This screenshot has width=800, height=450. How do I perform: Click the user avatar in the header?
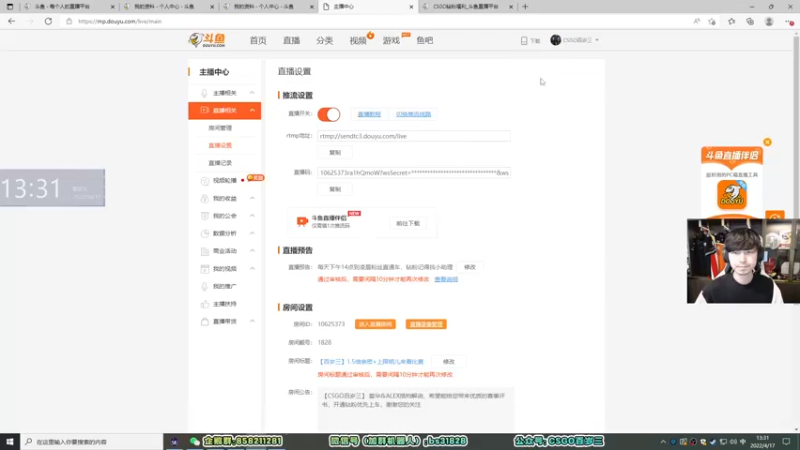(556, 40)
